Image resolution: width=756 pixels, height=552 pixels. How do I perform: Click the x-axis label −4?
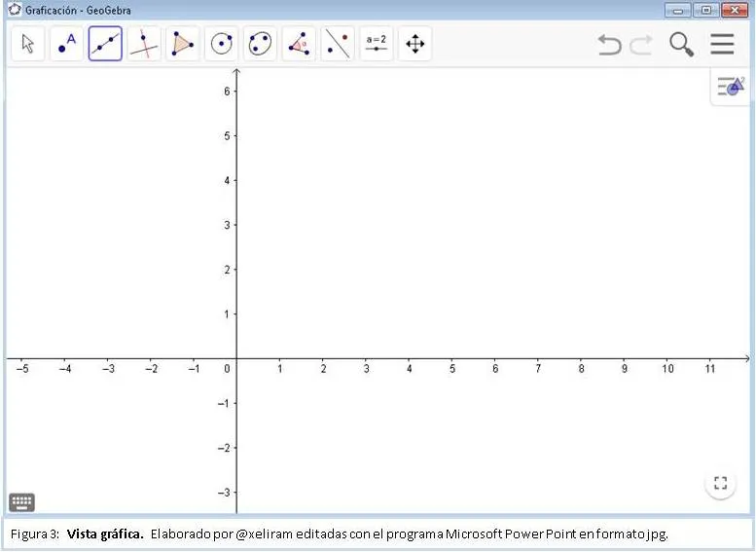[x=65, y=369]
